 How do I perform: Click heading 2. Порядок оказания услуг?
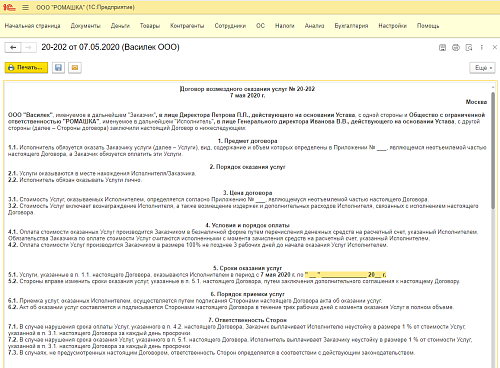click(x=247, y=167)
